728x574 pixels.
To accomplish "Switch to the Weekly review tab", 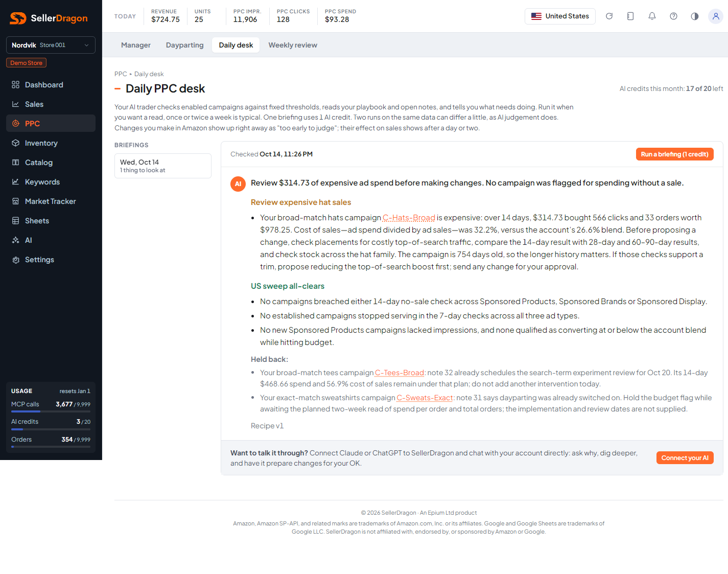I will click(293, 45).
